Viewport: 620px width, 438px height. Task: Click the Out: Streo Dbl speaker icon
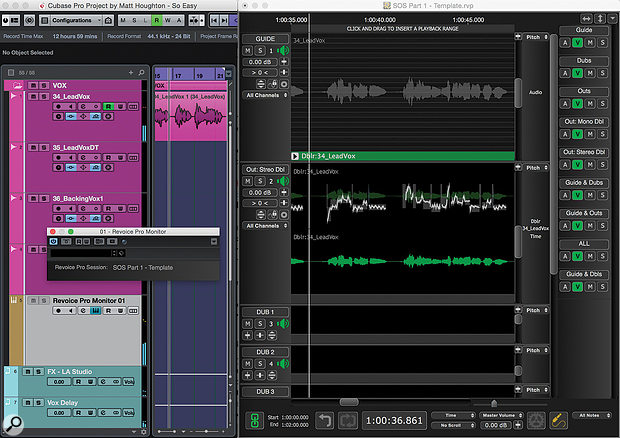283,181
